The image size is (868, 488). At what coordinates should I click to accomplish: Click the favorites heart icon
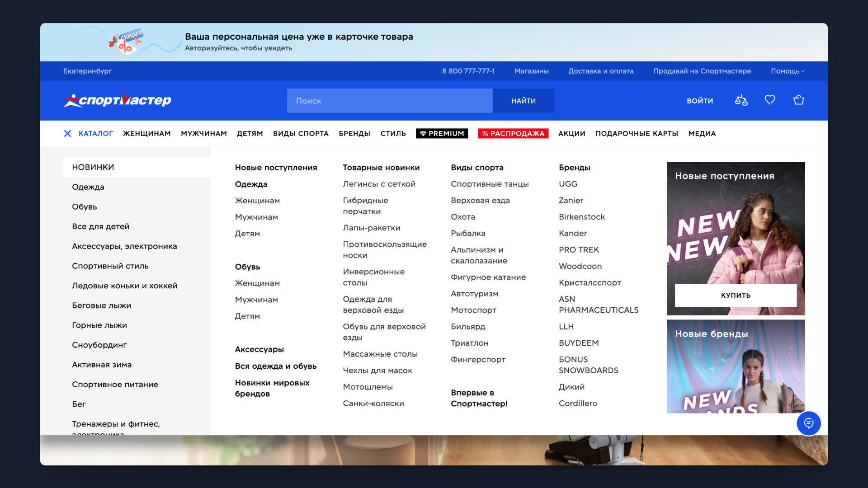point(769,100)
